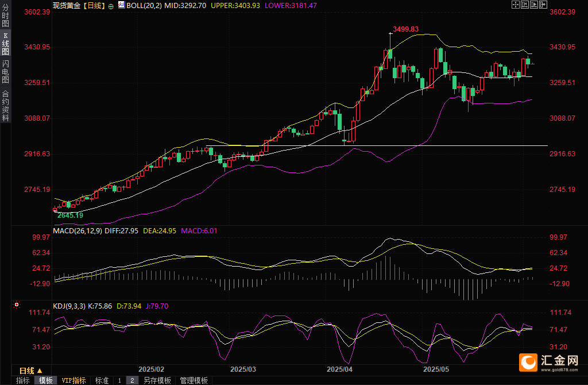The width and height of the screenshot is (588, 385).
Task: Click the export panel arrow icon
Action: [x=543, y=5]
